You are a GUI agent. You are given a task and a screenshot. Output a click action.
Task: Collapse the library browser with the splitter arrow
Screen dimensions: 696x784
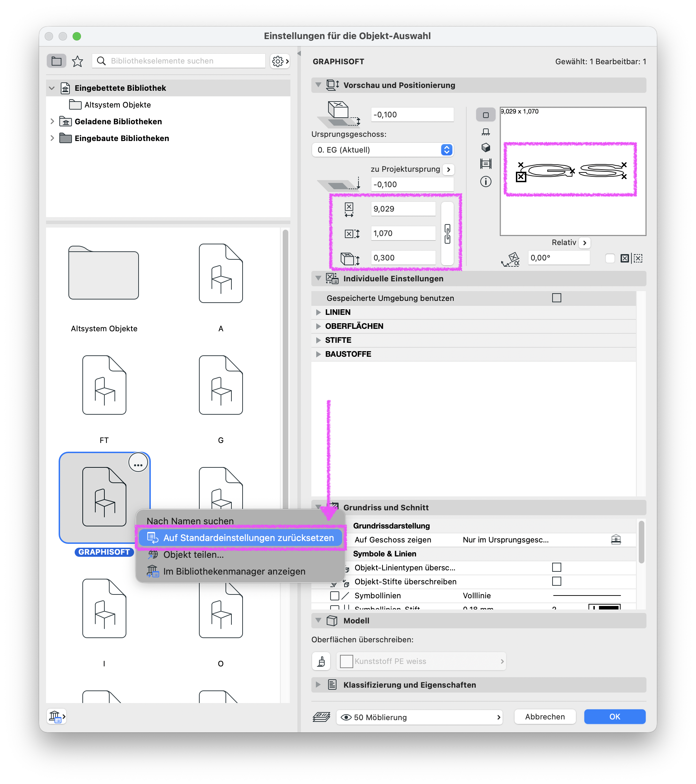coord(299,53)
